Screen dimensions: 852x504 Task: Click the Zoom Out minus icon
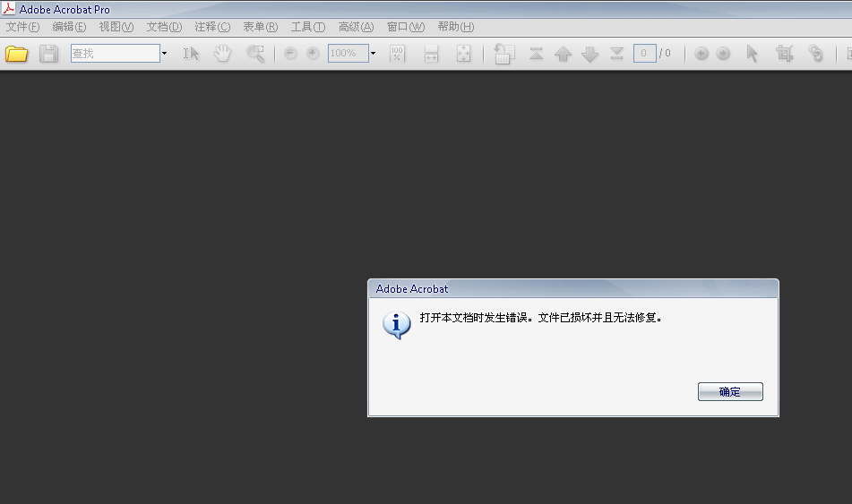pos(290,53)
